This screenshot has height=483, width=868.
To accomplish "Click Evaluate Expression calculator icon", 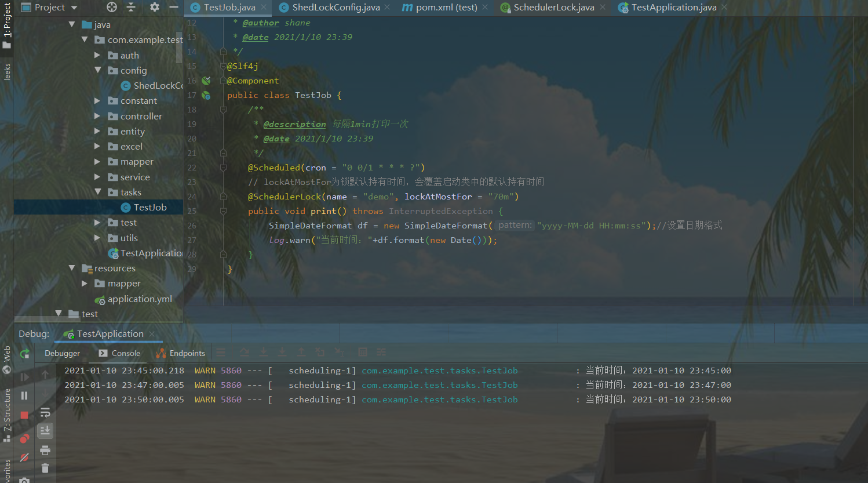I will [363, 352].
